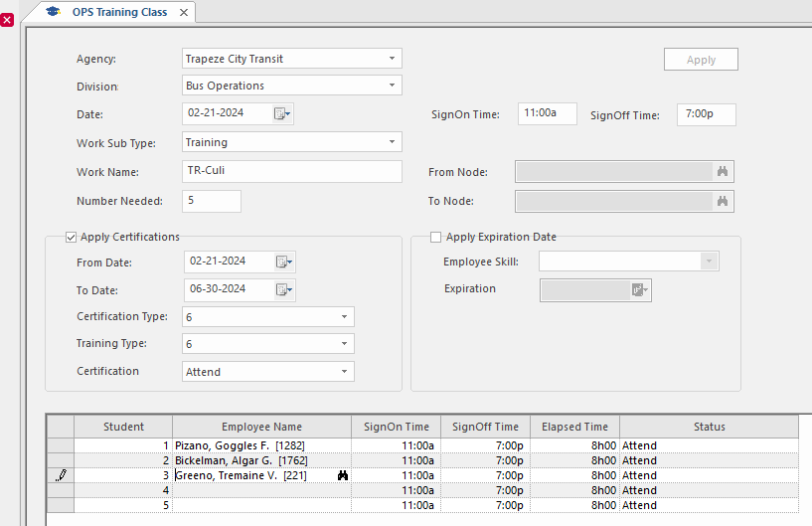
Task: Click the pencil edit indicator on row 3
Action: pos(61,475)
